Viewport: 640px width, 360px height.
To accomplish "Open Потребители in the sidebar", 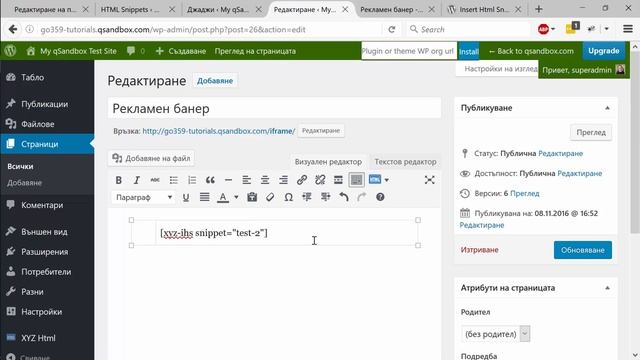I will coord(46,272).
